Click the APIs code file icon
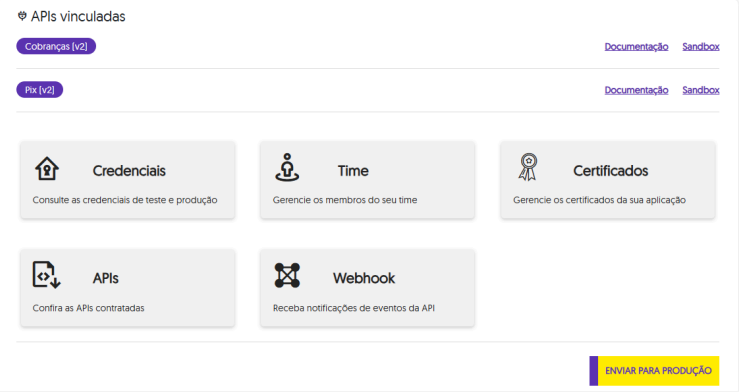Screen dimensions: 739x392 pos(46,275)
